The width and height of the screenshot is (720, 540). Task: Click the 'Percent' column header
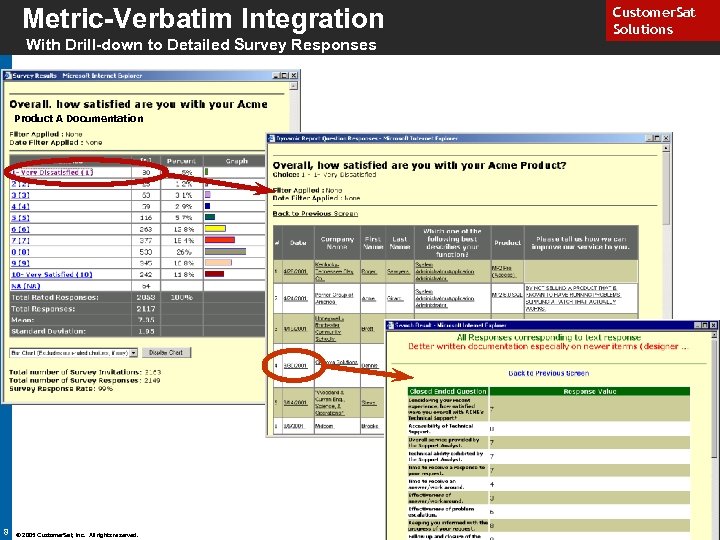click(181, 161)
